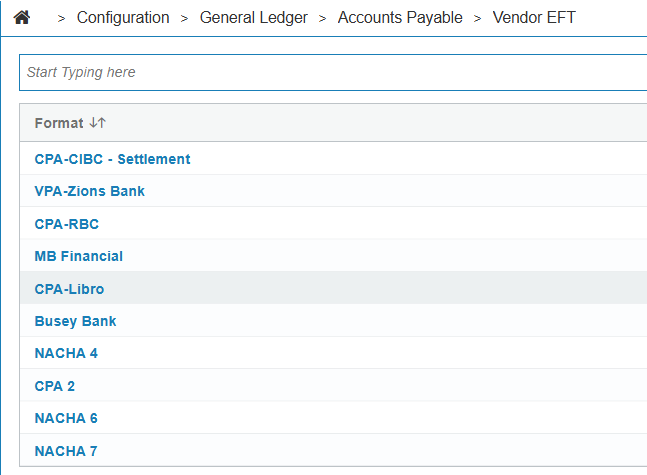
Task: Open MB Financial format entry
Action: tap(79, 256)
